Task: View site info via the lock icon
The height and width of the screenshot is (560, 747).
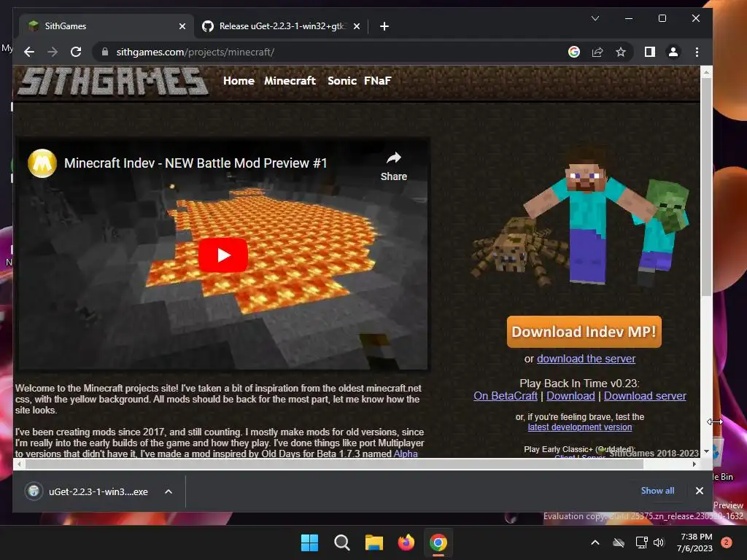Action: pos(105,52)
